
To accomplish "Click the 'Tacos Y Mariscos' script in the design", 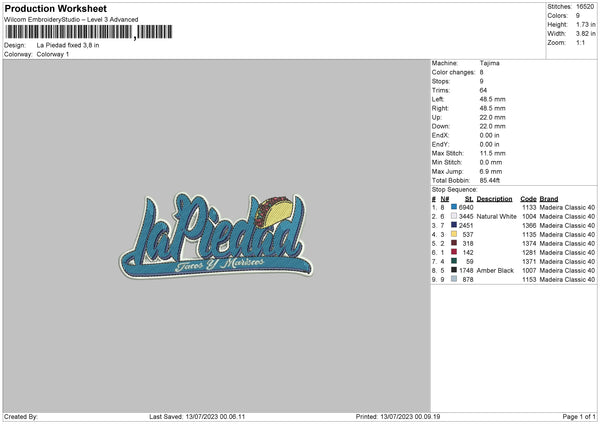I will point(219,264).
